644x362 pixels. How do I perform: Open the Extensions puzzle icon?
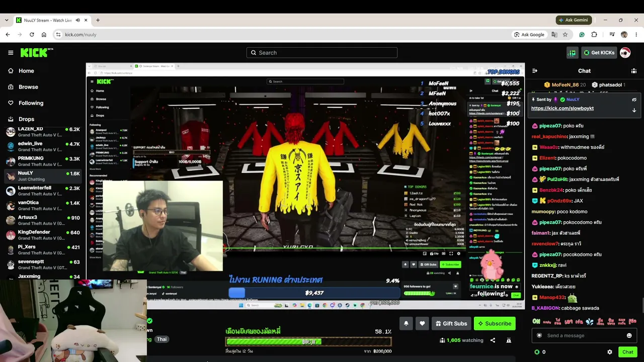pos(594,35)
